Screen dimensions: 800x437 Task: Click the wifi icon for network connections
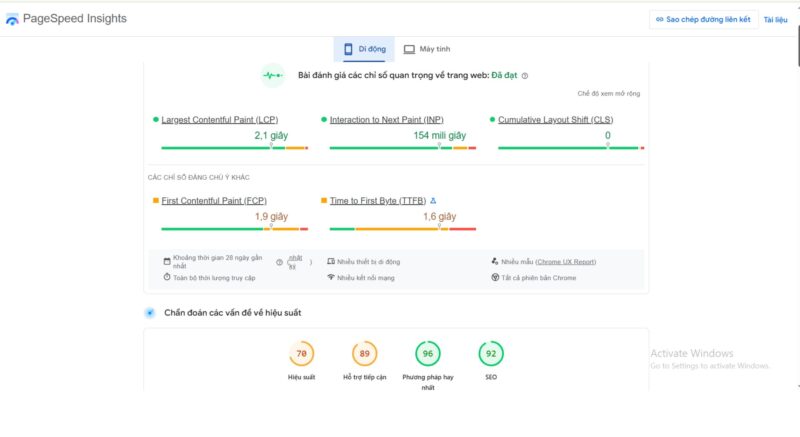(330, 277)
